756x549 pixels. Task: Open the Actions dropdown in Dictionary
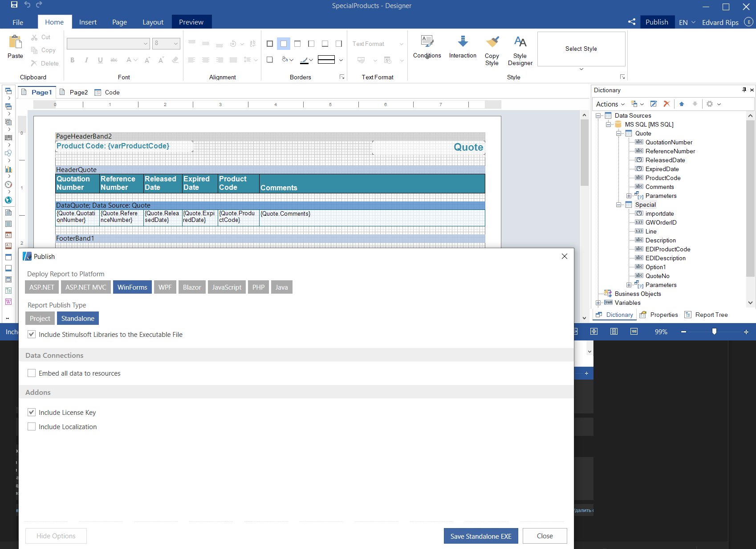(x=610, y=104)
